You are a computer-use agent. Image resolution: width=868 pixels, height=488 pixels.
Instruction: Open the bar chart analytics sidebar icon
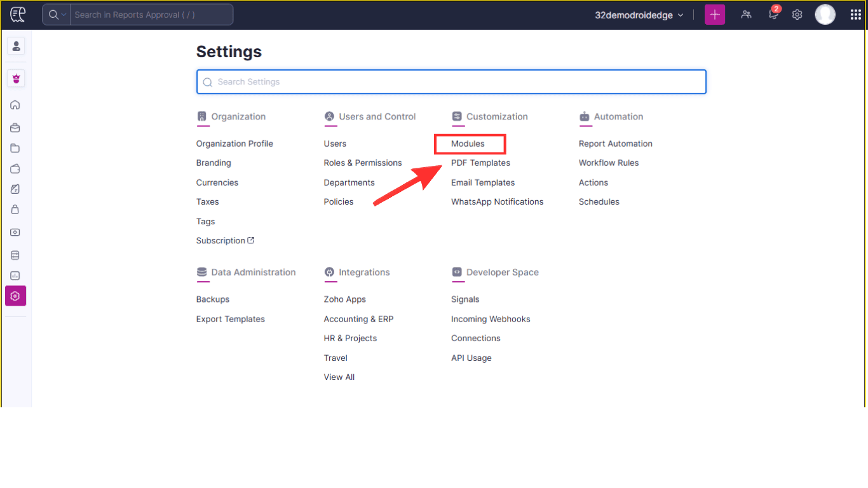click(15, 276)
